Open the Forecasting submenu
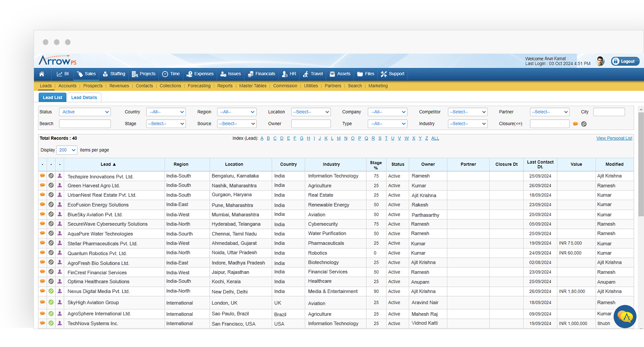The width and height of the screenshot is (644, 347). (x=199, y=86)
